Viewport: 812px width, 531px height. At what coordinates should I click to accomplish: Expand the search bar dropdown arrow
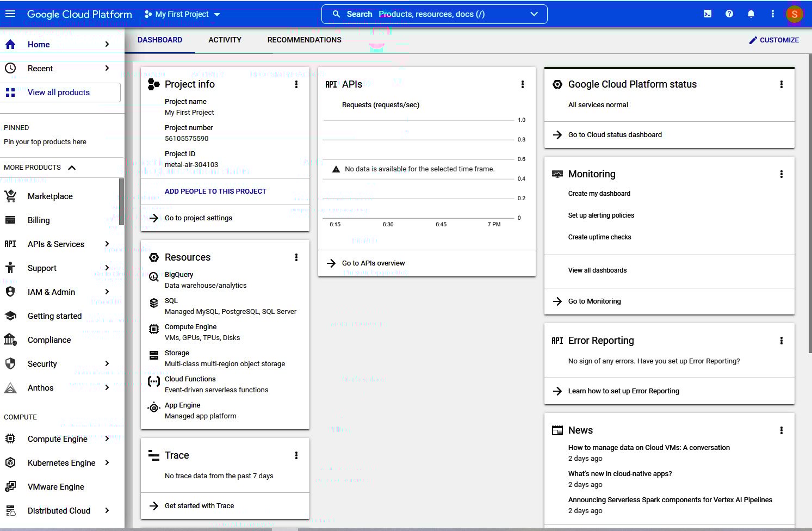click(x=534, y=14)
